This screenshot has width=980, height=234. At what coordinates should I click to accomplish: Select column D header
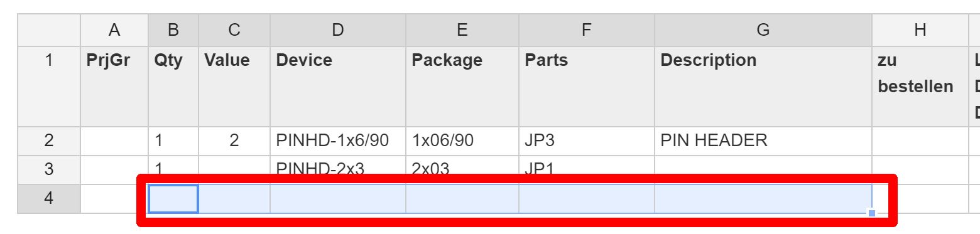click(338, 30)
